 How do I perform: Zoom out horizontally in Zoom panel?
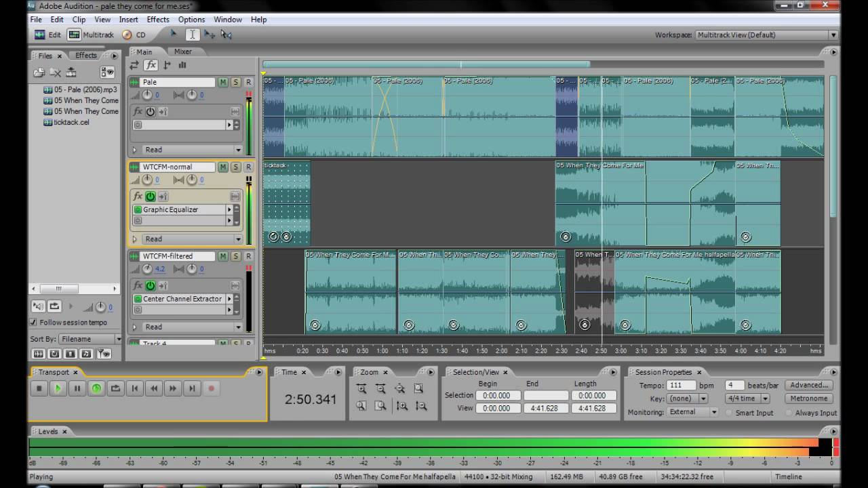[x=380, y=388]
